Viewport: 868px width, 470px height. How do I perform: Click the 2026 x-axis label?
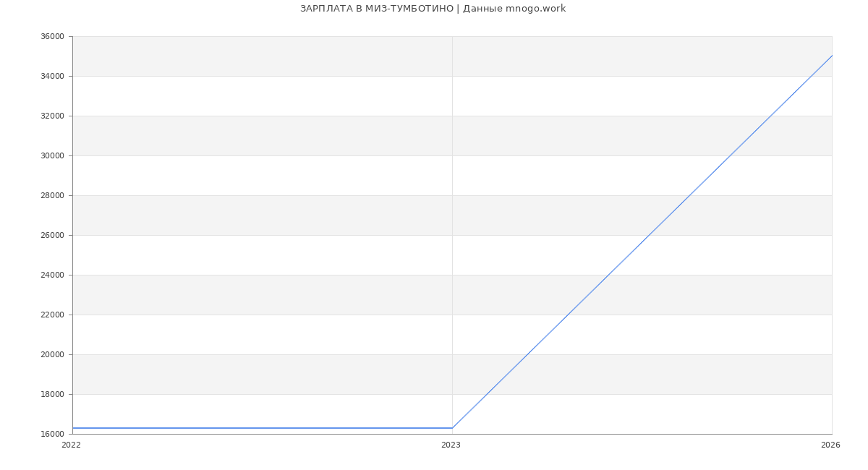point(830,445)
